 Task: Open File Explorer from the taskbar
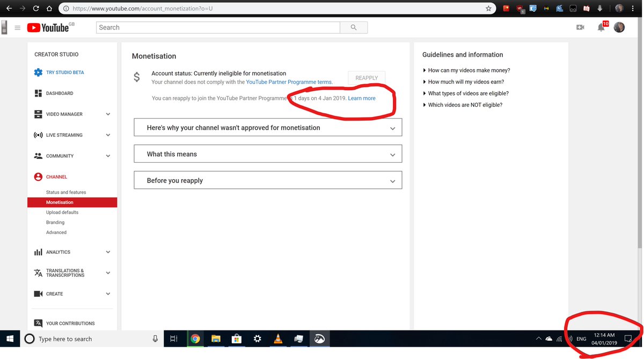[x=216, y=339]
